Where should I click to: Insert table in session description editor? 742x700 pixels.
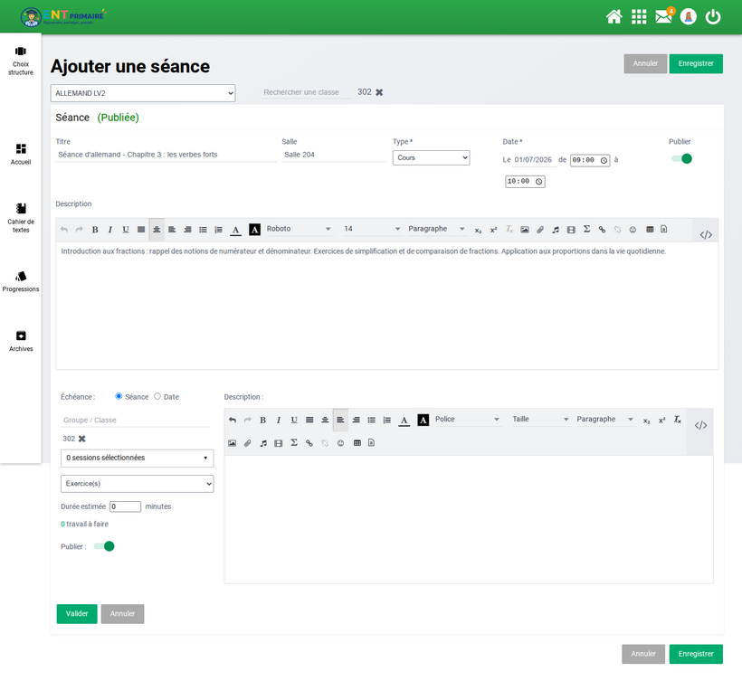point(650,230)
